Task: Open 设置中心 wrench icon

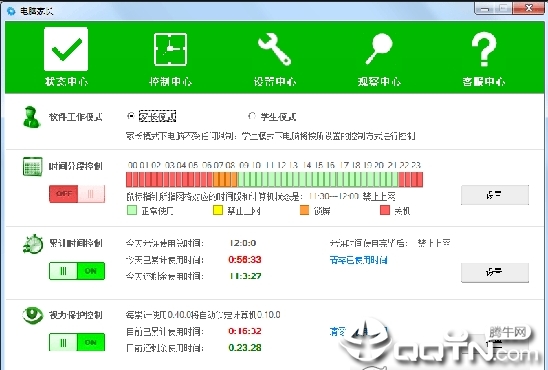Action: [x=275, y=49]
